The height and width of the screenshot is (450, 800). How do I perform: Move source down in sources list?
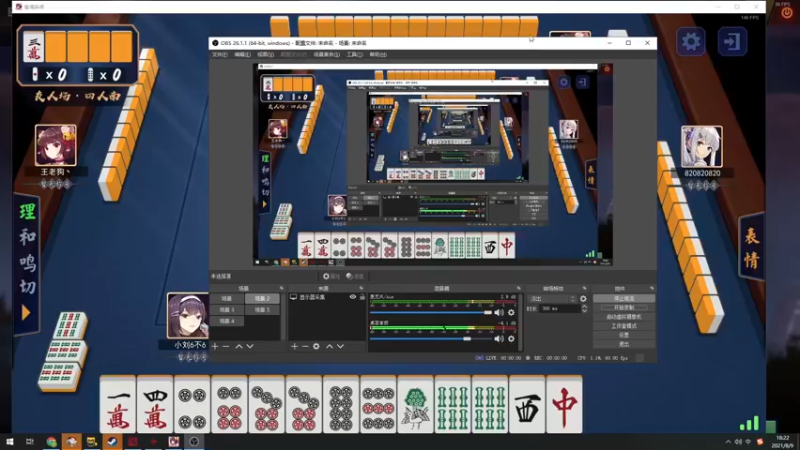[340, 346]
